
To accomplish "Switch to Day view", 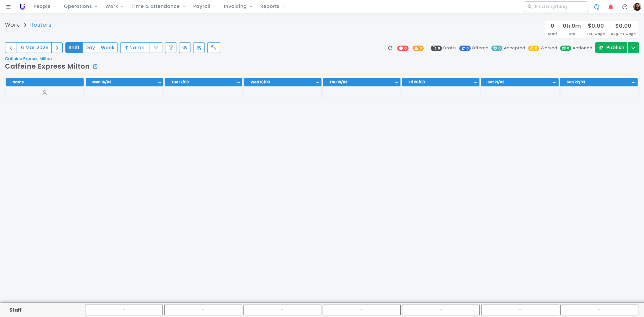I will pyautogui.click(x=90, y=48).
